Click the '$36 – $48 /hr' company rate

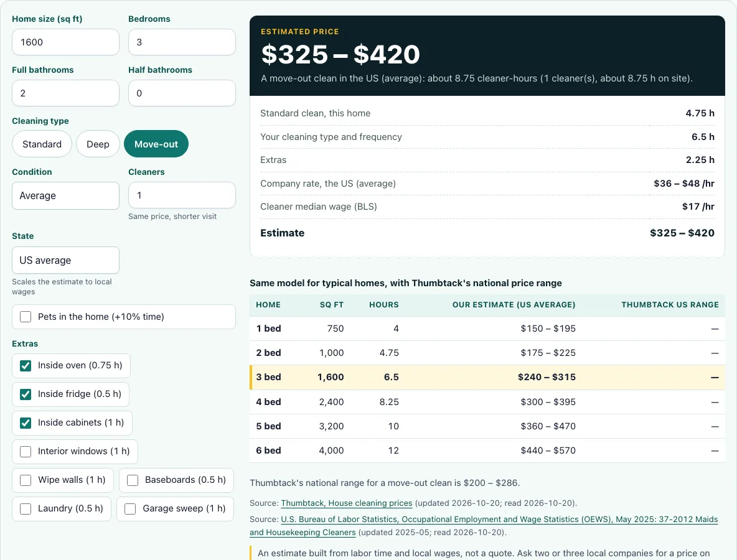click(684, 183)
